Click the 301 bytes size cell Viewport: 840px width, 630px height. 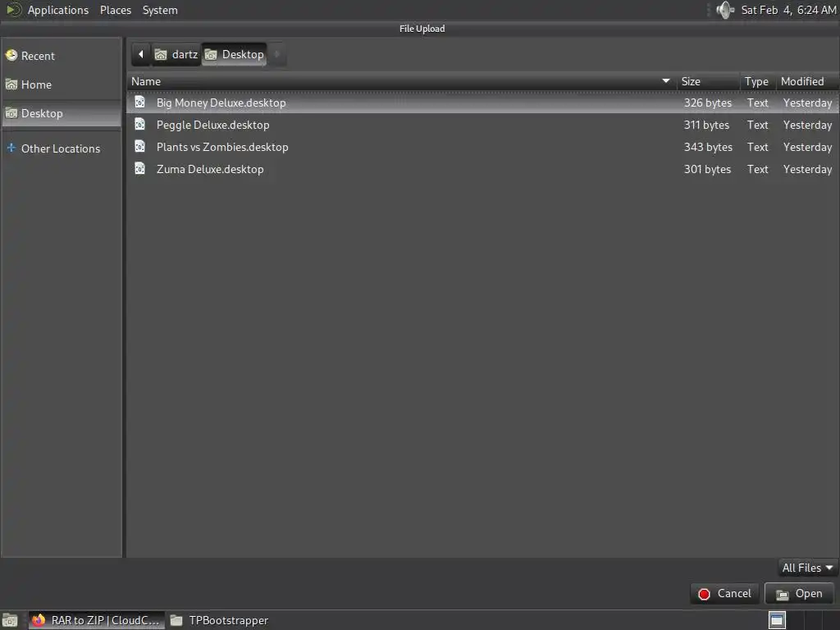click(707, 169)
